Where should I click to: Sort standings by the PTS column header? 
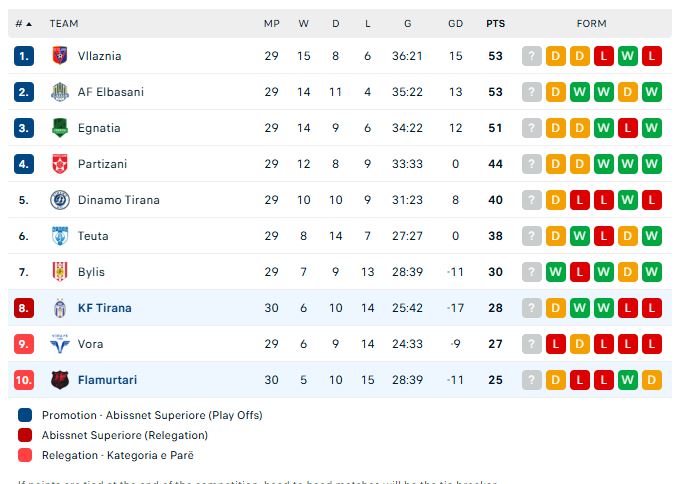(x=495, y=24)
